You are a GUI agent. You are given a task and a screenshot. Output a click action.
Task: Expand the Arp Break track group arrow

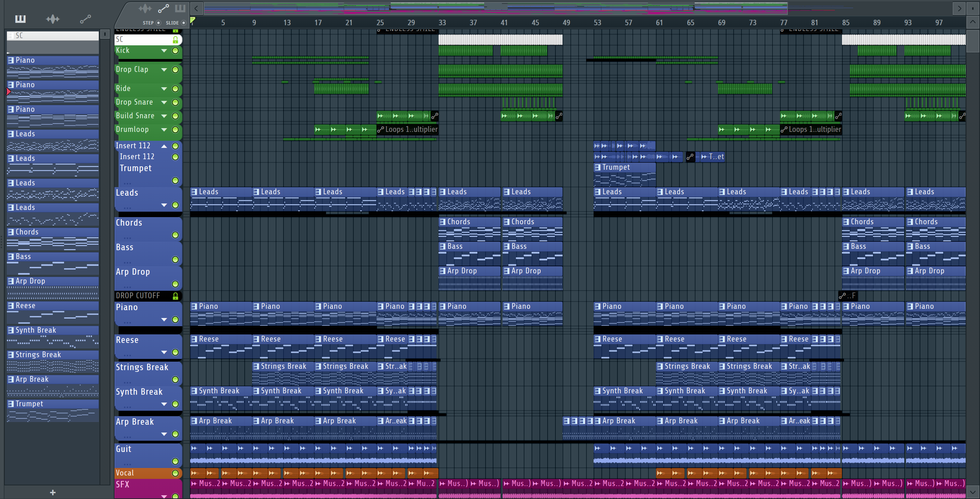tap(164, 434)
